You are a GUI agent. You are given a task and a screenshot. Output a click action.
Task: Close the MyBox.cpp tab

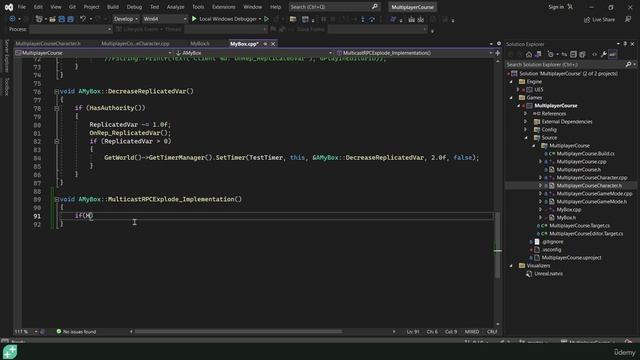pos(273,44)
